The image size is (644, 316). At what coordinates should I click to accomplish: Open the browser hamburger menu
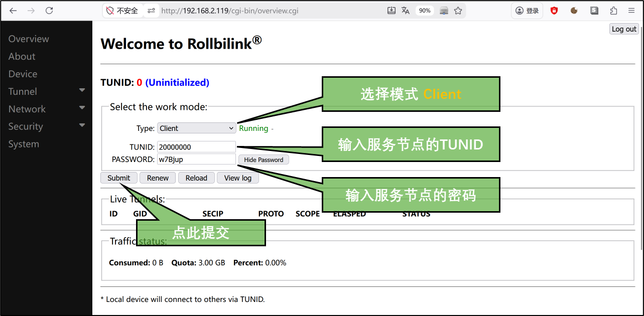[631, 11]
